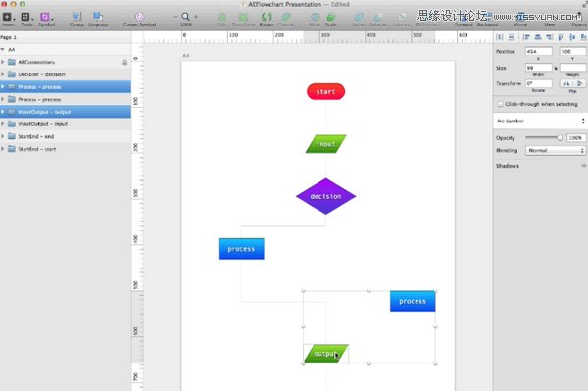Expand the InputOutput – input group
The image size is (588, 391).
3,124
